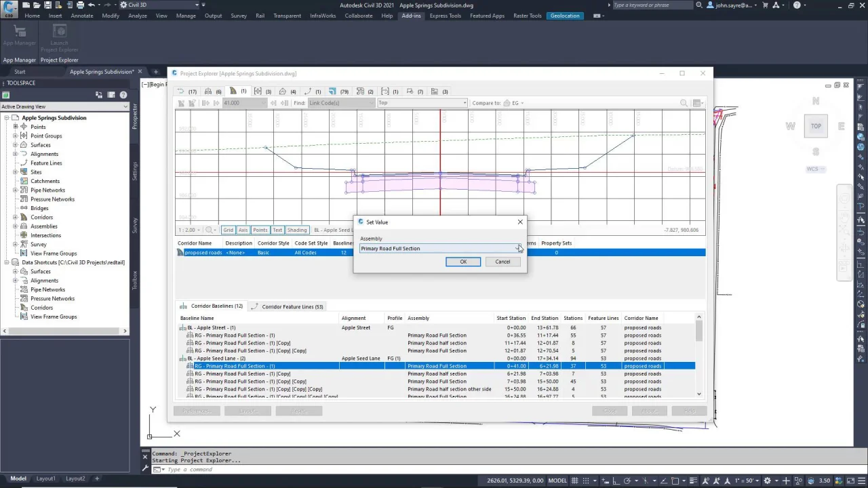Select the Surfaces tab icon showing (79)

coord(332,91)
